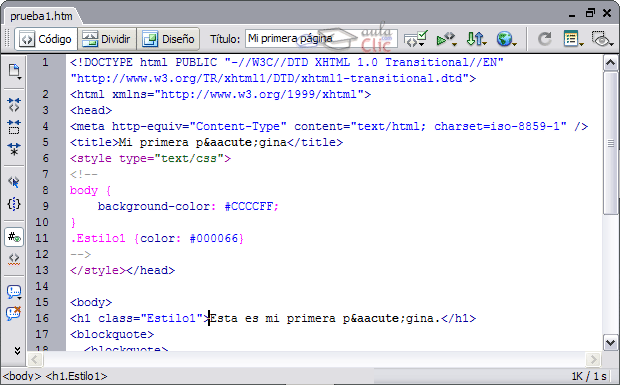Click the 'body {' CSS selector line
This screenshot has height=385, width=620.
(x=91, y=191)
